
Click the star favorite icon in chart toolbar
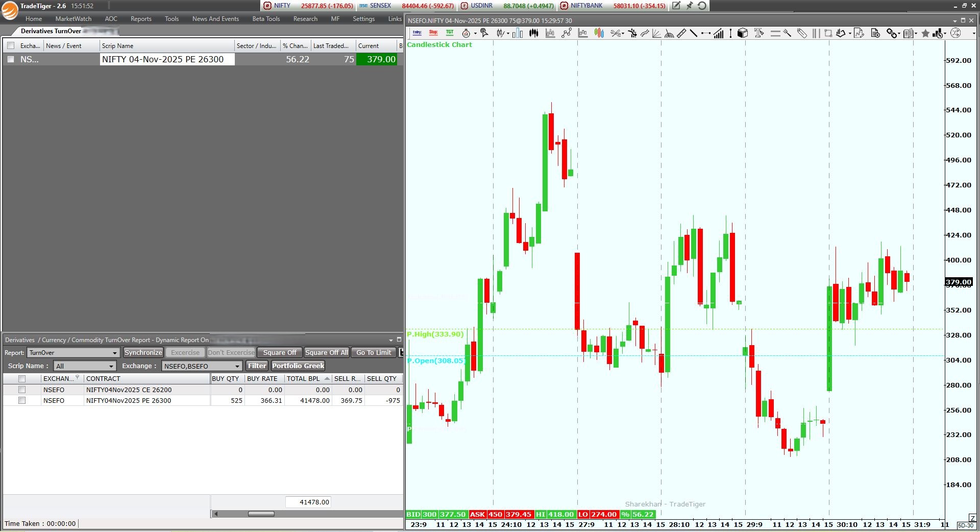coord(925,33)
